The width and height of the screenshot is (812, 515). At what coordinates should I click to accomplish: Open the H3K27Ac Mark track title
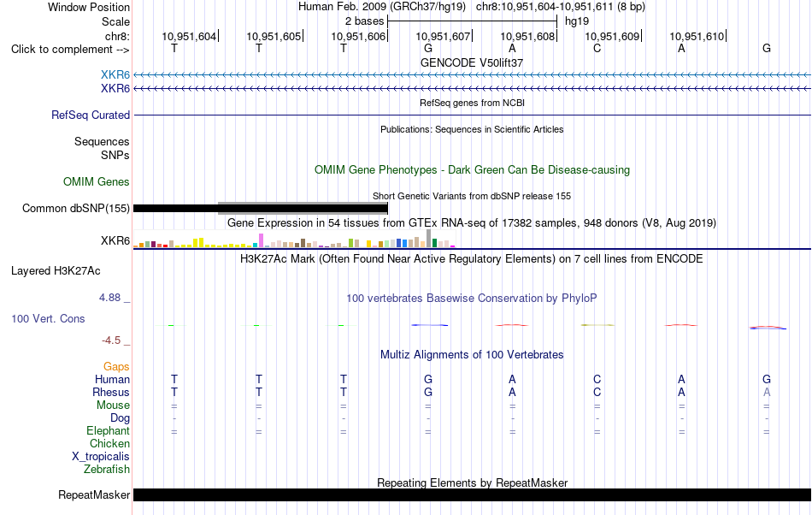pos(472,258)
